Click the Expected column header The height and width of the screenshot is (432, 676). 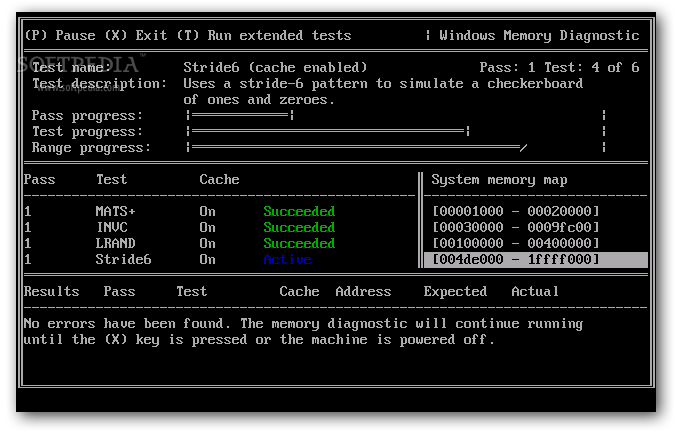tap(455, 292)
